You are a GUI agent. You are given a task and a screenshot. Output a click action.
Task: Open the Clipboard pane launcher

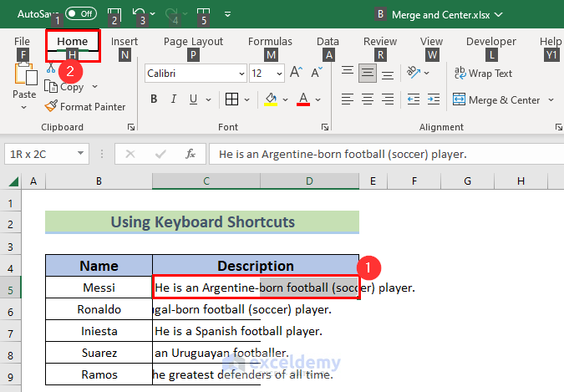pos(131,127)
